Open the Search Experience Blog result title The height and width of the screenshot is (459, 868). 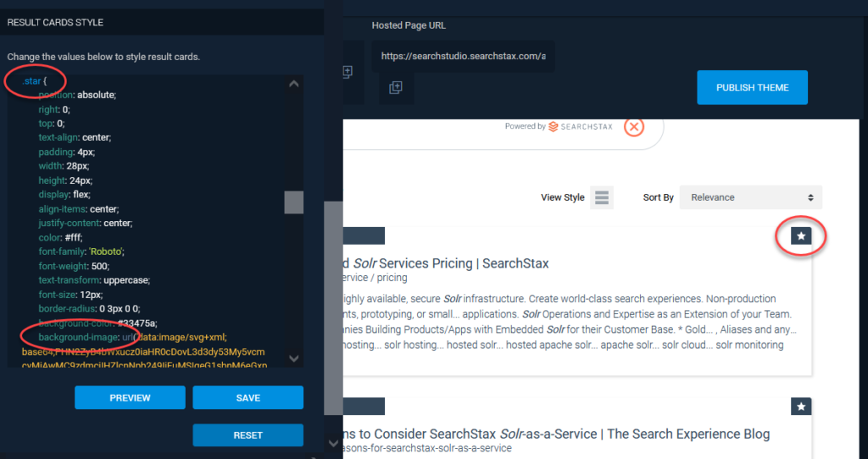pyautogui.click(x=556, y=434)
